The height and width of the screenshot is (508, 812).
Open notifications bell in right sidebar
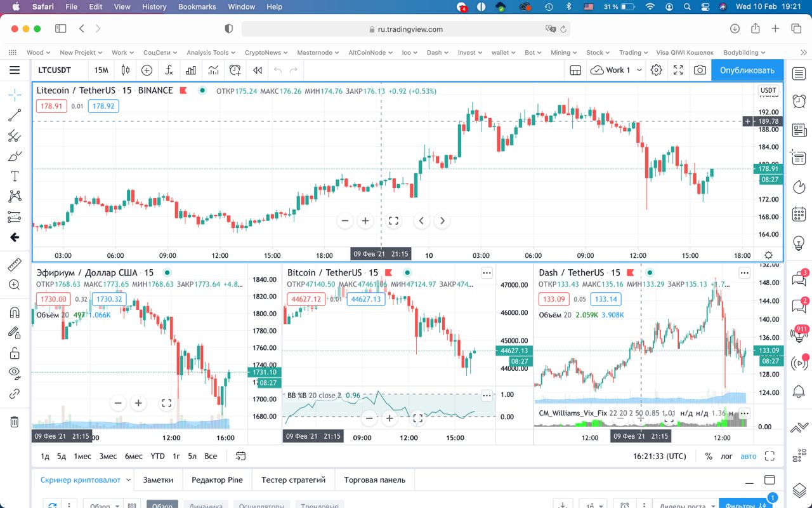click(x=799, y=391)
